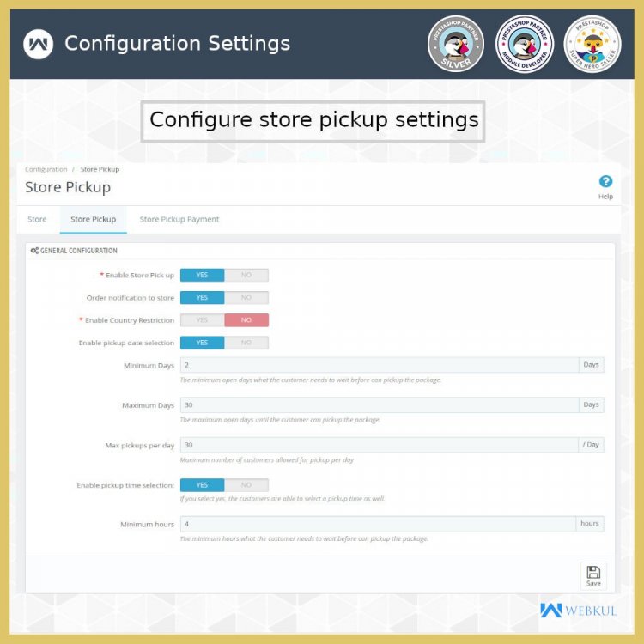
Task: Select the Store Pickup tab
Action: click(x=94, y=219)
